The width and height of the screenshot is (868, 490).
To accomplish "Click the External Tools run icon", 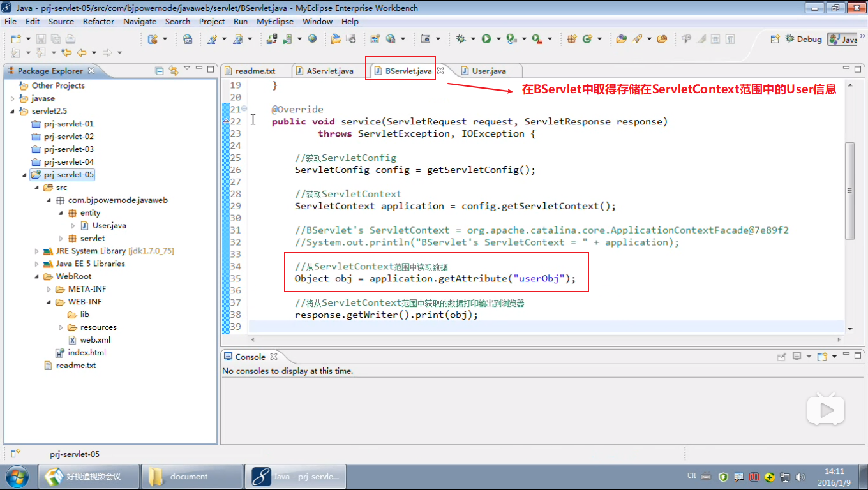I will (537, 39).
